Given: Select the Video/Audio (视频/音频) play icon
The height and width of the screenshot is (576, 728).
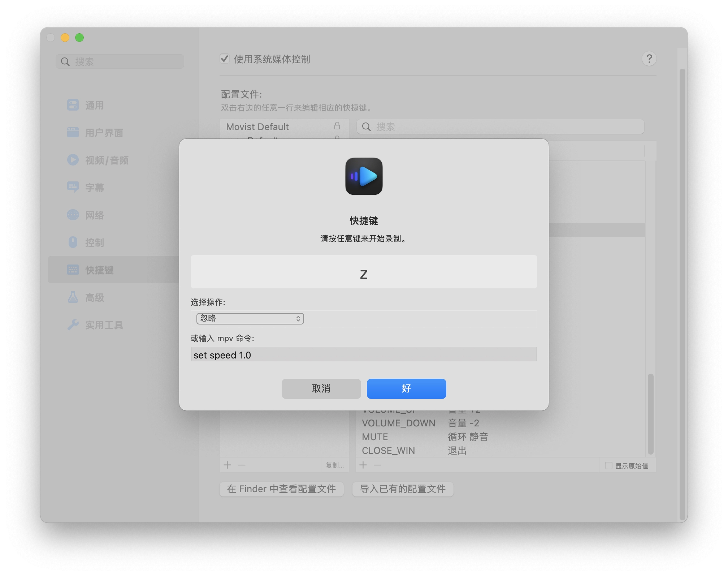Looking at the screenshot, I should tap(73, 160).
